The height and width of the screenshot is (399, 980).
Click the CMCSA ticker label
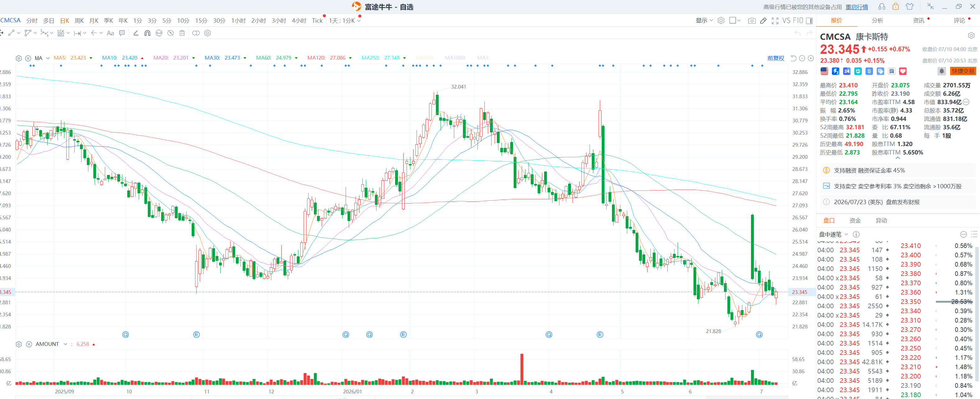(10, 21)
